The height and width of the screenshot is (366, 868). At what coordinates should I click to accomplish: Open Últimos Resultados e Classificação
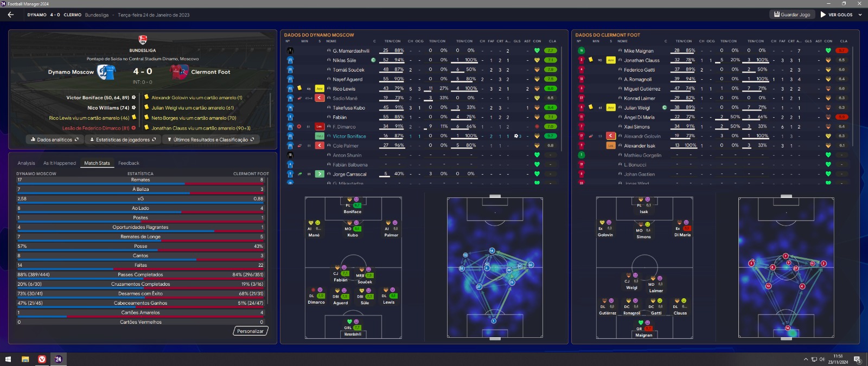[x=210, y=139]
